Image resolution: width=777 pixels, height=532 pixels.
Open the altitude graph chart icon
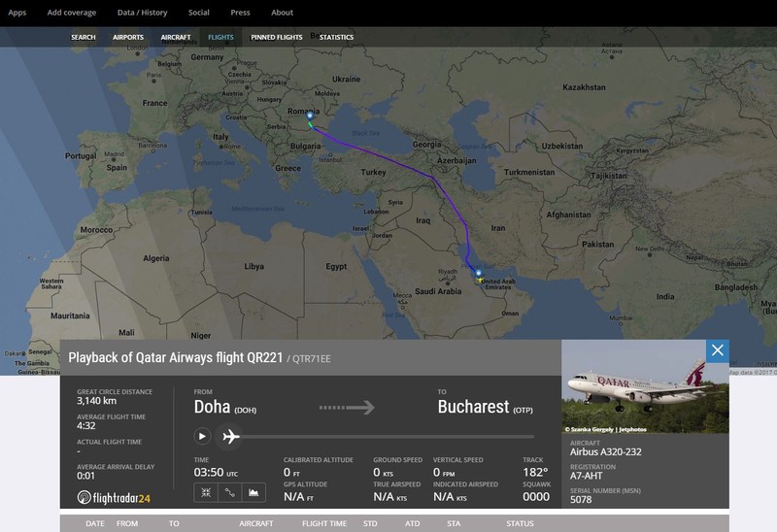click(x=253, y=492)
